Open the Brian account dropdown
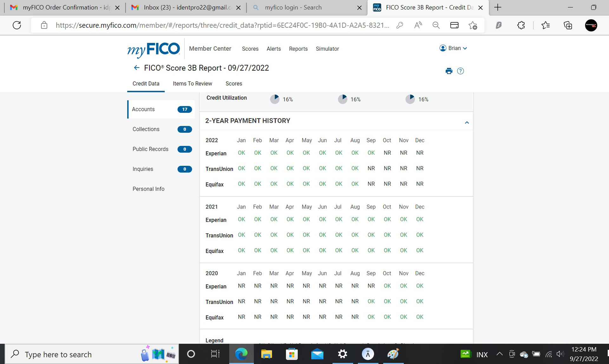609x364 pixels. point(454,48)
